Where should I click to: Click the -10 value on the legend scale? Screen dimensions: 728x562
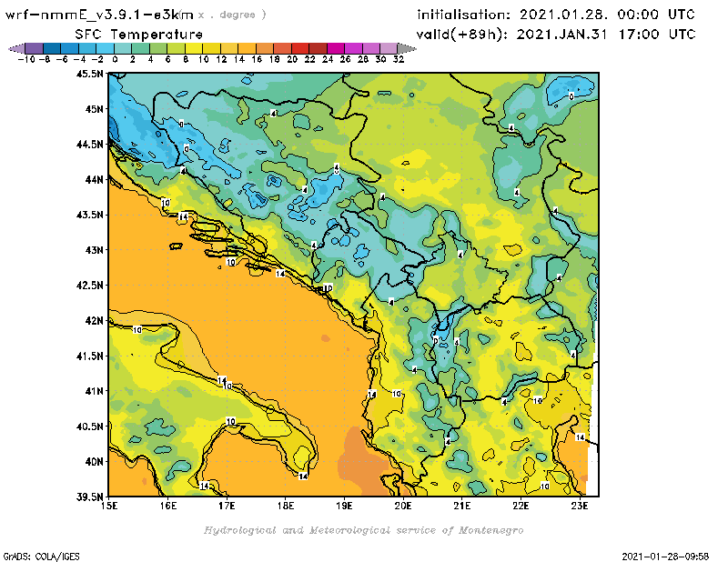pyautogui.click(x=26, y=59)
